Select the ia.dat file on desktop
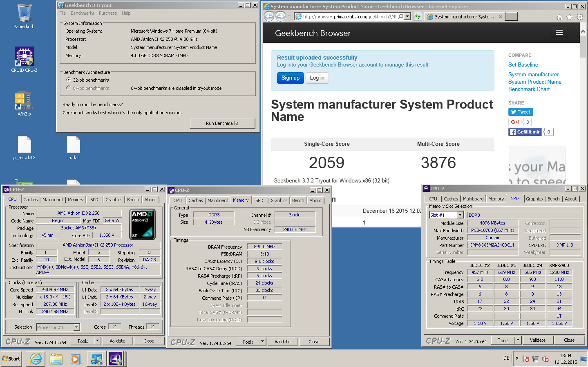Image resolution: width=588 pixels, height=367 pixels. pyautogui.click(x=73, y=147)
